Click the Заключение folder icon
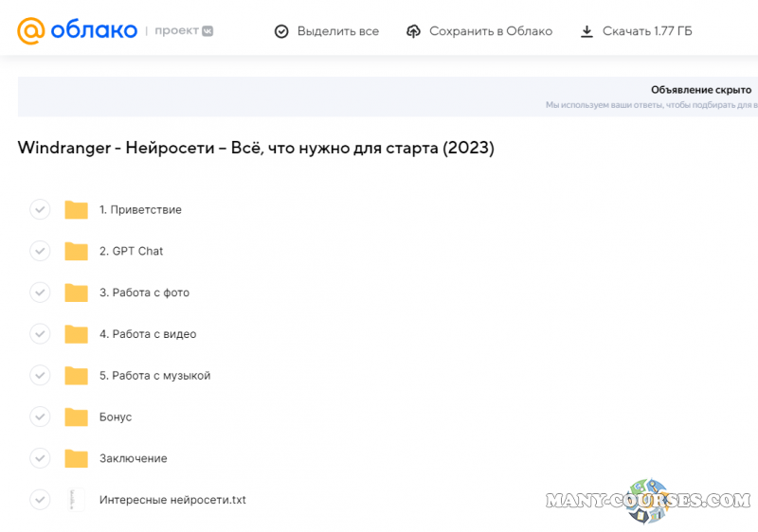This screenshot has width=758, height=532. [76, 458]
